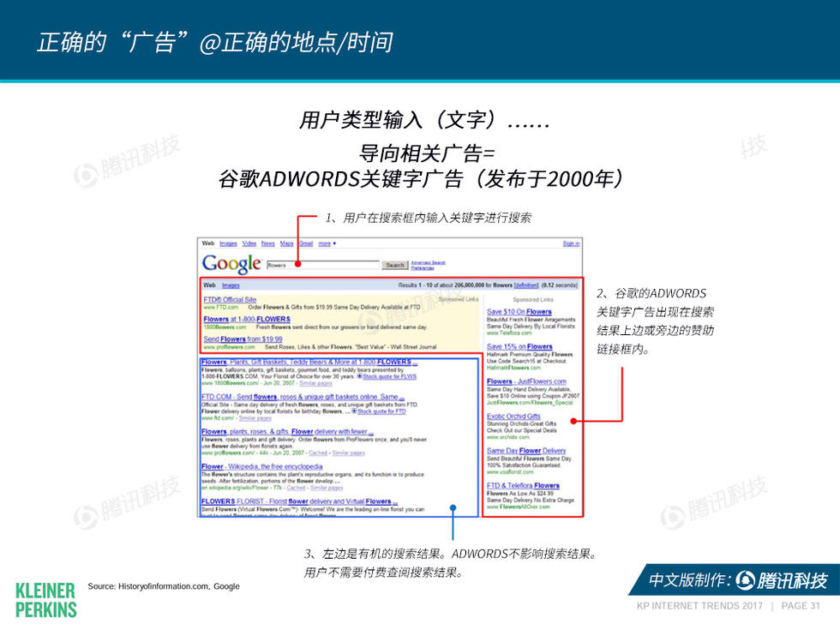
Task: Focus the Google search box containing flowers
Action: tap(323, 265)
